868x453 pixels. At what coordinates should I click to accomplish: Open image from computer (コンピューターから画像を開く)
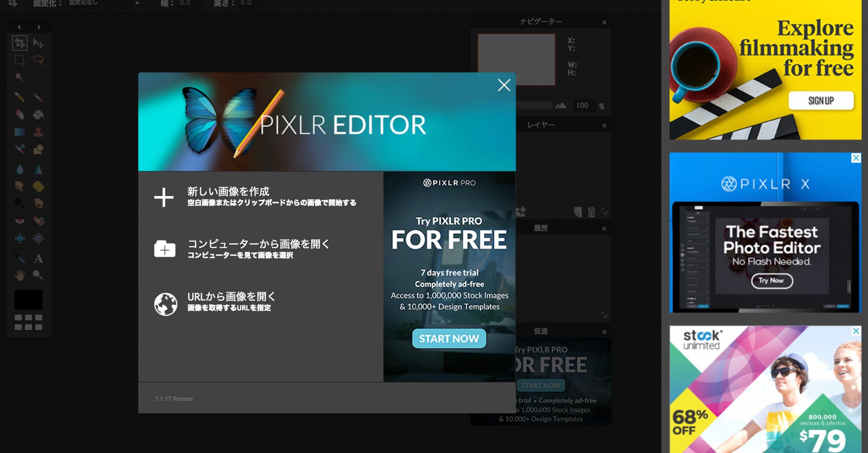pyautogui.click(x=242, y=249)
